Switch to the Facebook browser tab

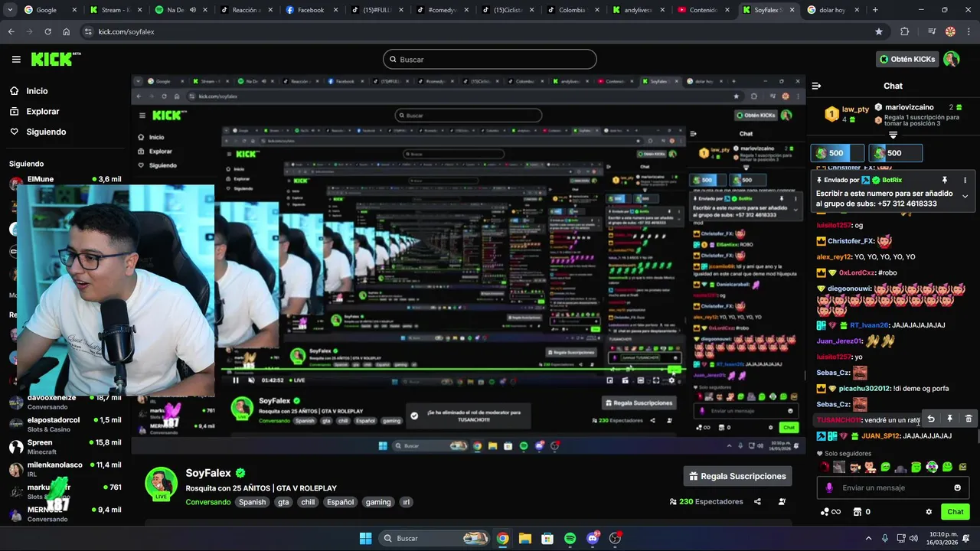tap(311, 10)
